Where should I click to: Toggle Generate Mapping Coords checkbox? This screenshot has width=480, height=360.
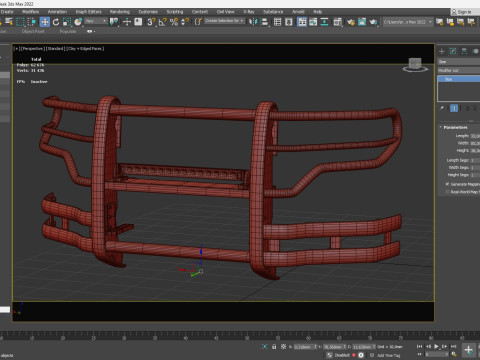pos(447,184)
